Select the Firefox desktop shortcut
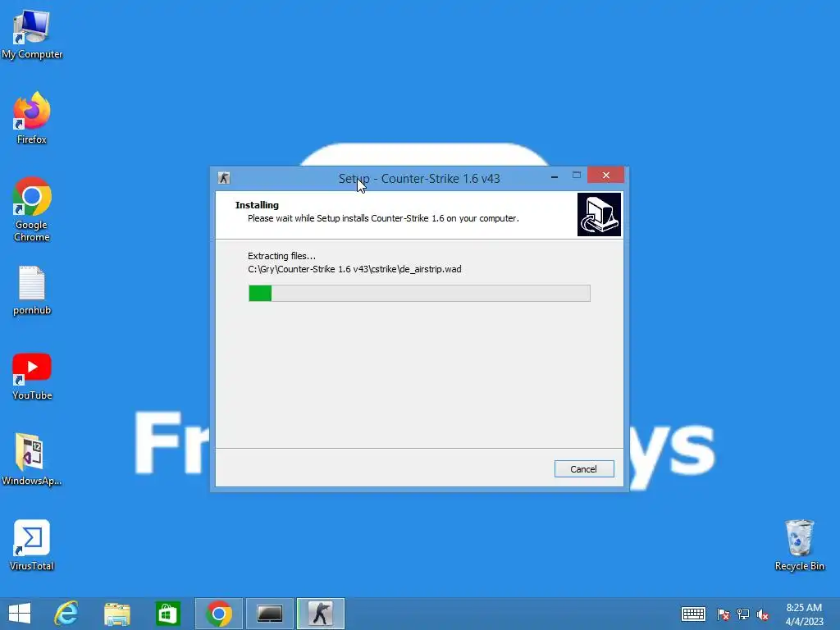 32,118
